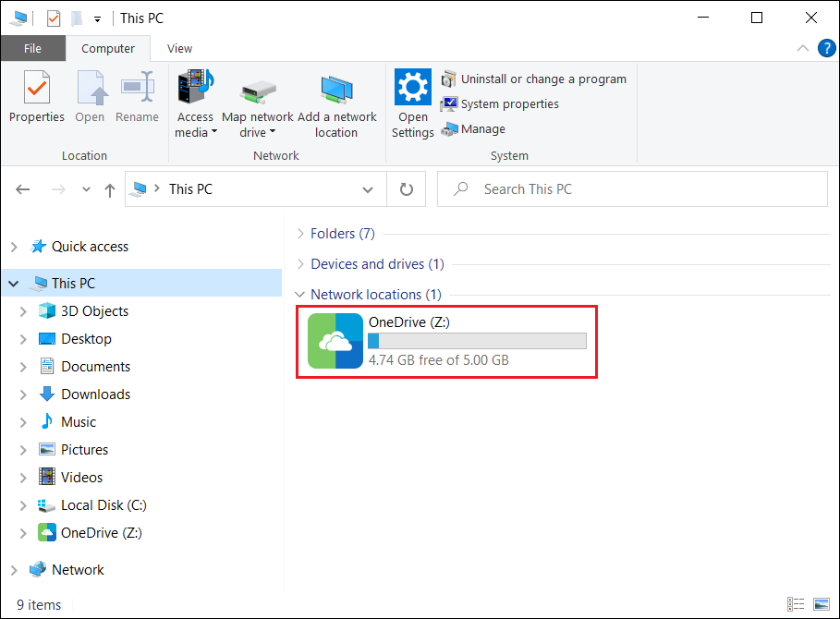This screenshot has height=619, width=840.
Task: Expand the Network tree node
Action: pos(14,570)
